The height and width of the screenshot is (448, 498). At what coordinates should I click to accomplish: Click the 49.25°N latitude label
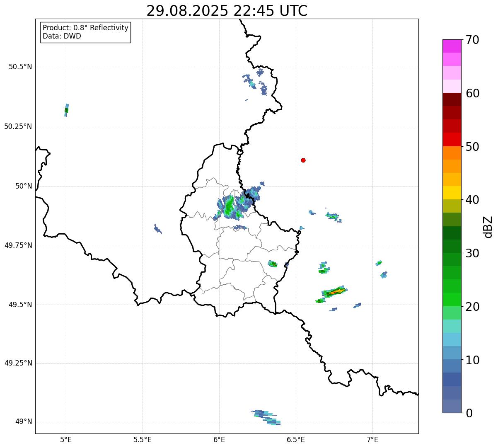coord(18,363)
